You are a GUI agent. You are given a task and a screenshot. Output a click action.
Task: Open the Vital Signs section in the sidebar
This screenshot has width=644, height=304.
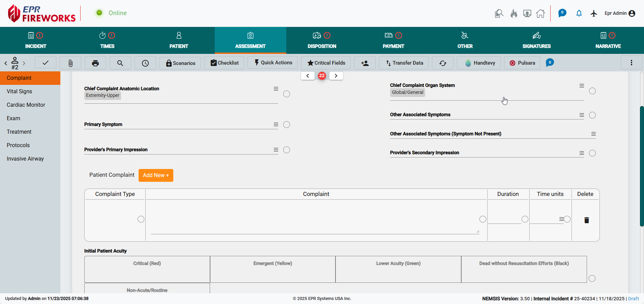19,91
